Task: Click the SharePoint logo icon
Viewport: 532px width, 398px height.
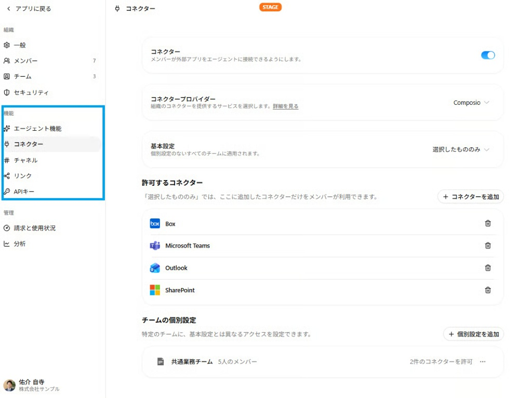Action: (x=155, y=290)
